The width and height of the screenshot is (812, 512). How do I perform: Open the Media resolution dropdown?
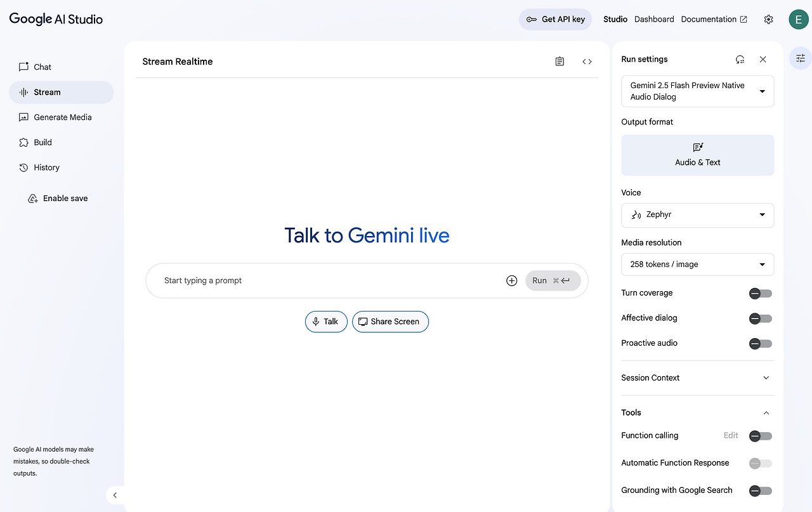click(698, 265)
